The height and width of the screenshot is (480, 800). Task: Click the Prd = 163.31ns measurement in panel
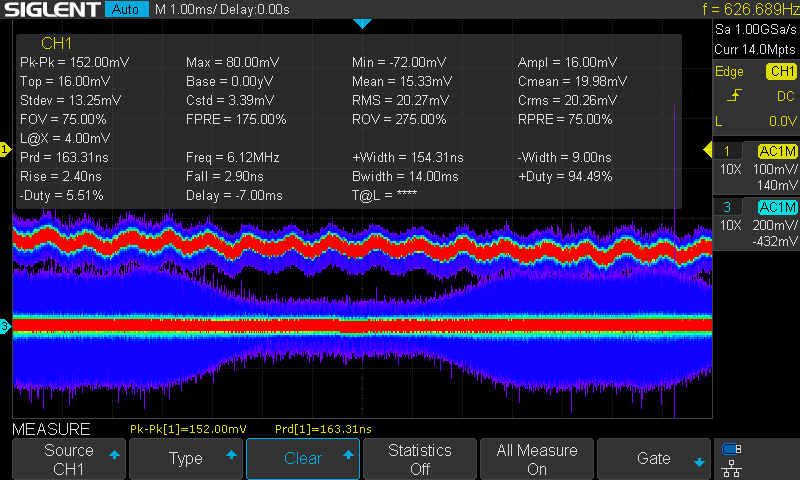tap(64, 158)
